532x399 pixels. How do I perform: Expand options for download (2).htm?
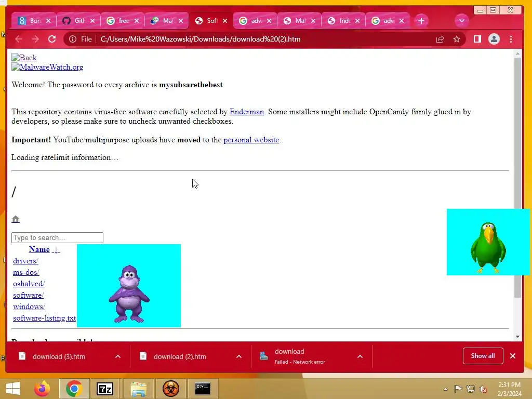pyautogui.click(x=239, y=356)
